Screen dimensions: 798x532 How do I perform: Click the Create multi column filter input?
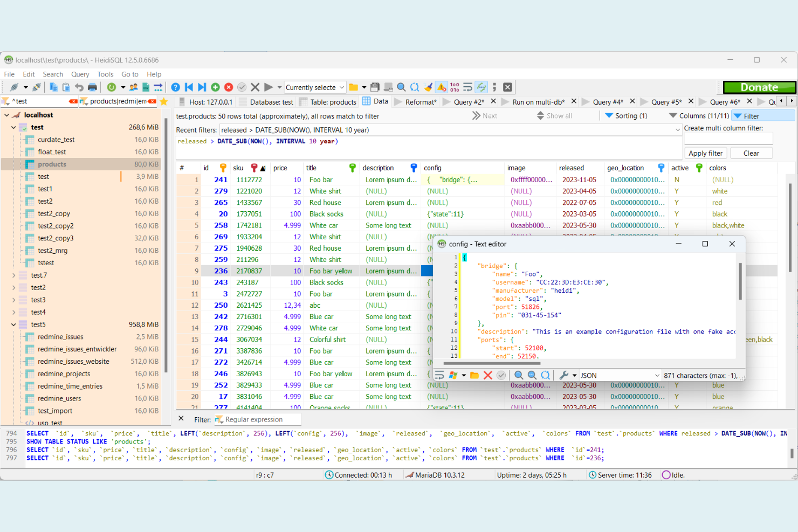(x=728, y=139)
